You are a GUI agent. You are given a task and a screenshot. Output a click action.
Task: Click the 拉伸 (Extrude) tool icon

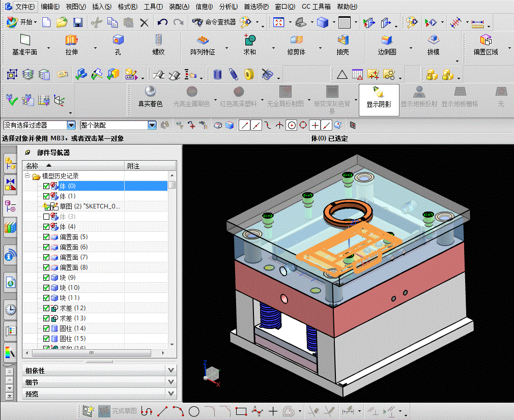(x=71, y=41)
